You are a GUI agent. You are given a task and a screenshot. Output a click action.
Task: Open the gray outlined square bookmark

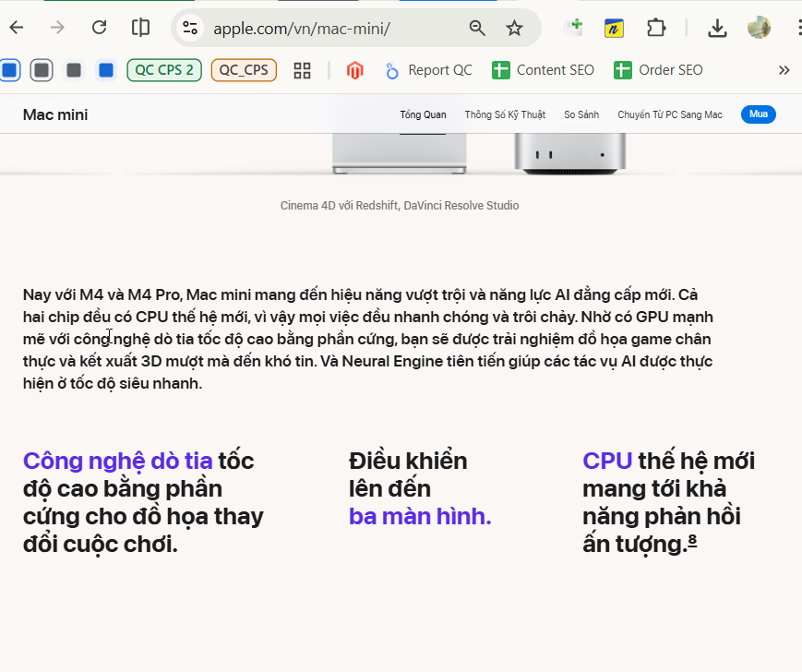[x=42, y=70]
